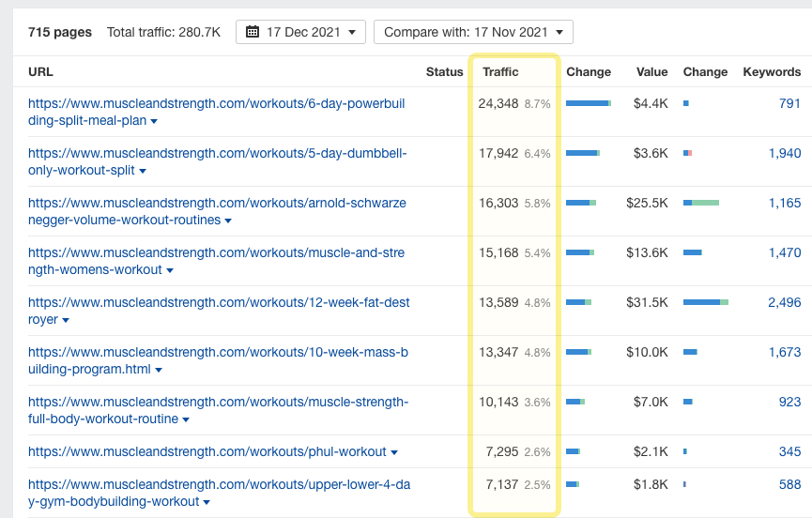812x518 pixels.
Task: Click value change bar for $25.5K row
Action: click(701, 203)
